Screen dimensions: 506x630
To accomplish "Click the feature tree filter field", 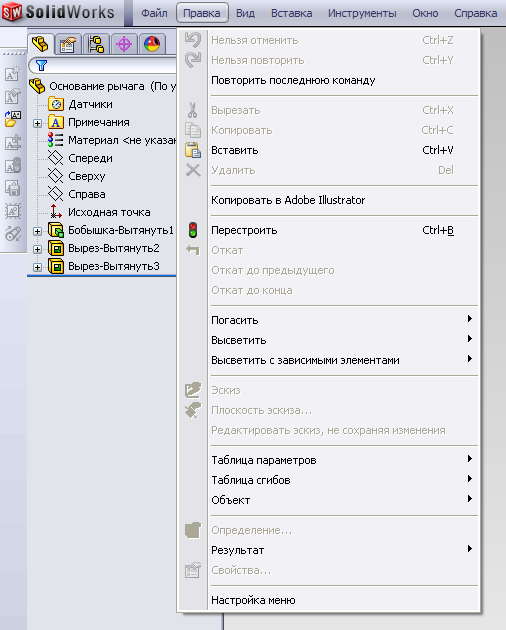I will click(x=102, y=65).
